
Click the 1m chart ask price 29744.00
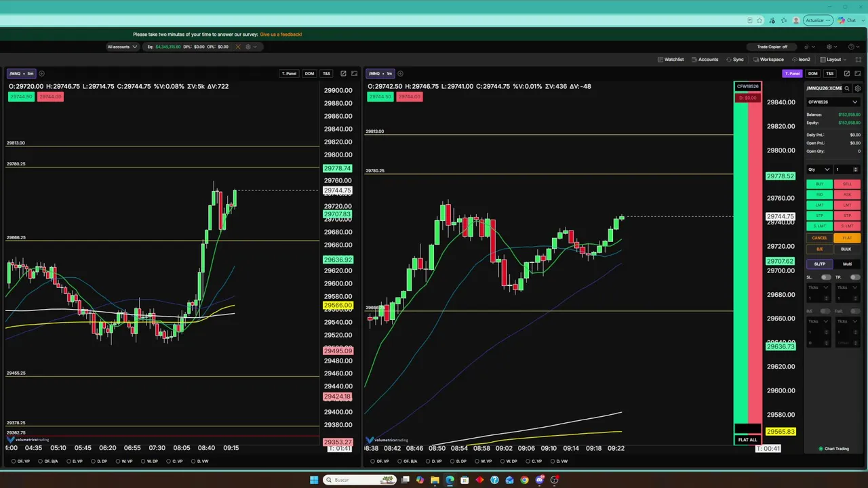click(409, 97)
